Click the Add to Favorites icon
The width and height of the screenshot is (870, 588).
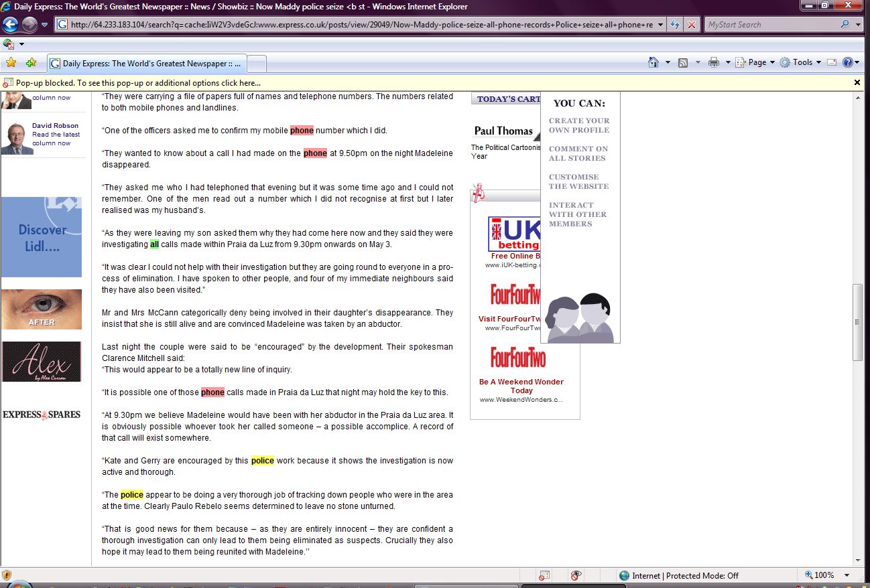[x=31, y=63]
